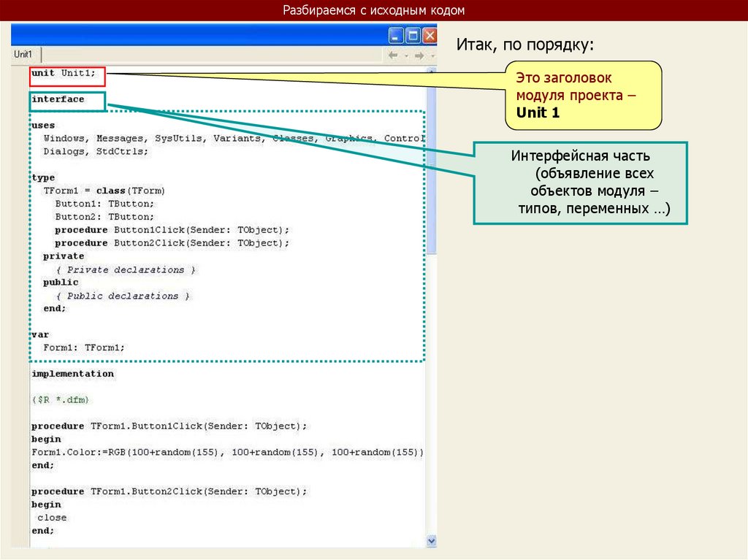
Task: Click the Button2Click procedure declaration in class
Action: coord(172,243)
